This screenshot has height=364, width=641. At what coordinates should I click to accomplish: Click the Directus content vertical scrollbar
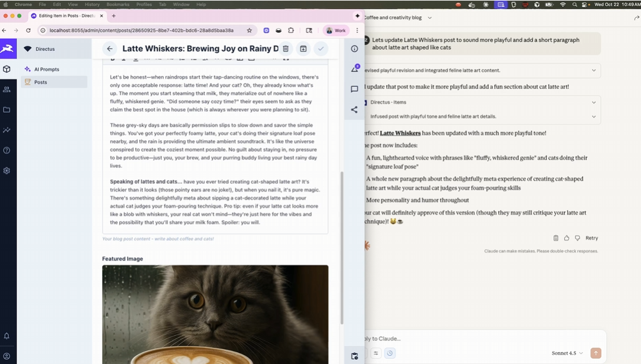point(342,248)
